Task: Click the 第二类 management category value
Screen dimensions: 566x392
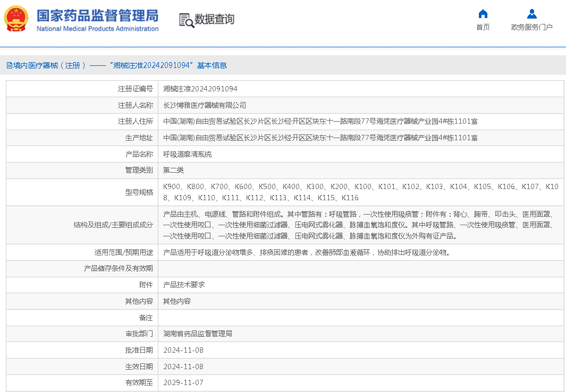Action: 173,170
